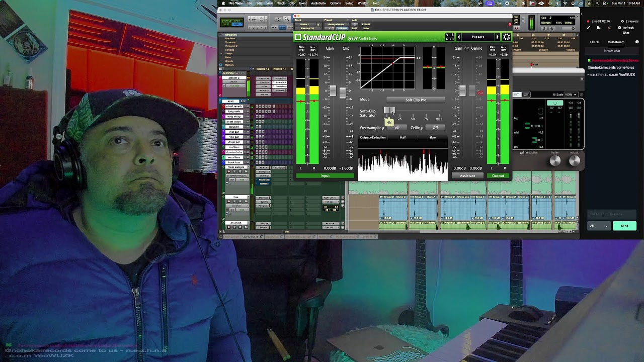Viewport: 644px width, 362px height.
Task: Click the red CLIP indicator
Action: (x=480, y=93)
